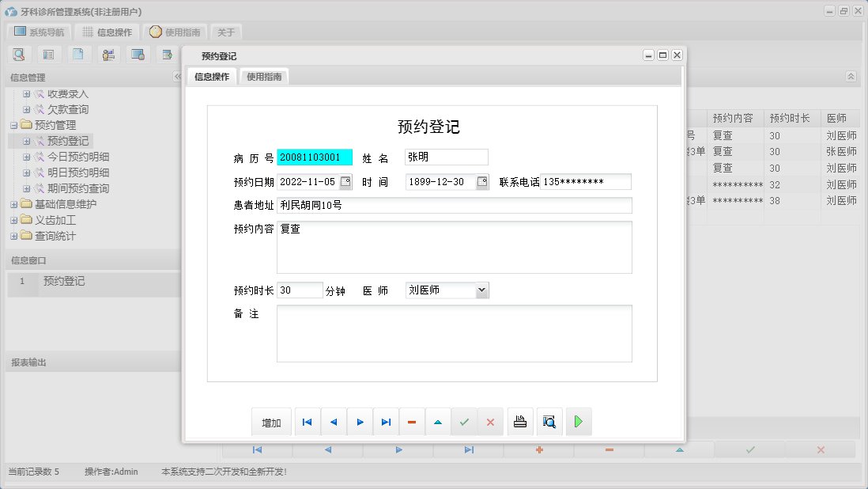The height and width of the screenshot is (489, 868).
Task: Open print preview in the appointment dialog
Action: [x=549, y=422]
